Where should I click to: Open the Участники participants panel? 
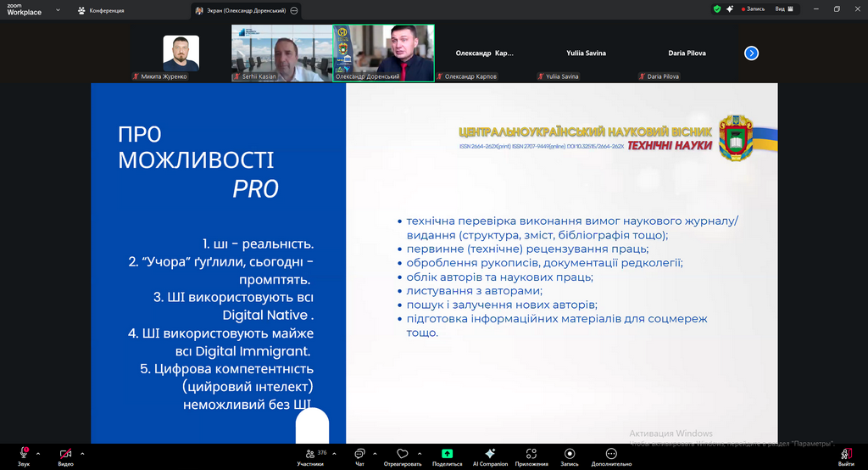[x=309, y=455]
